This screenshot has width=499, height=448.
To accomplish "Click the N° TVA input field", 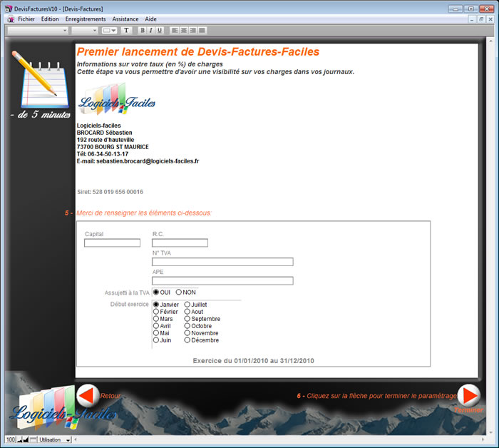I will tap(222, 262).
